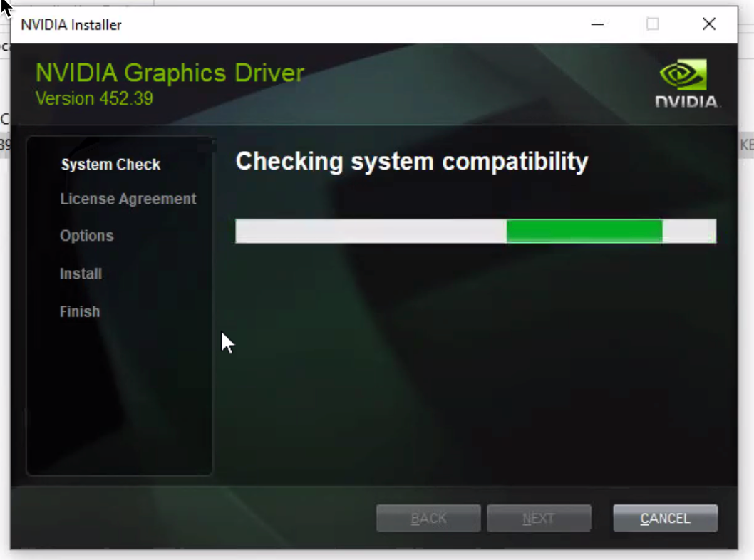Image resolution: width=754 pixels, height=560 pixels.
Task: Click the greyed-out Back button
Action: click(428, 518)
